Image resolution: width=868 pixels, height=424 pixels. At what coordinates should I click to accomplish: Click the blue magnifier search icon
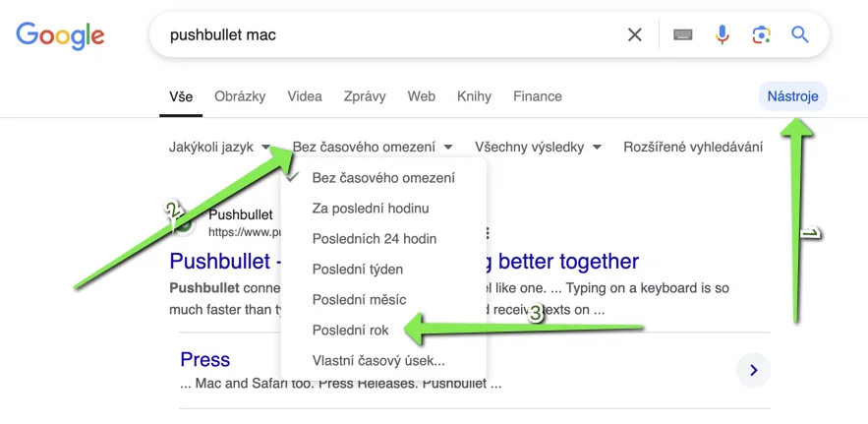pyautogui.click(x=800, y=34)
